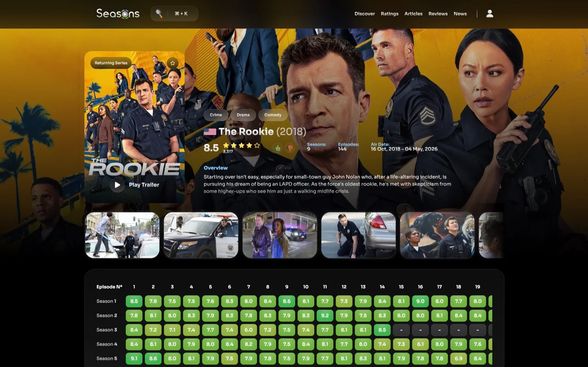Open Season 1 episode 9 rating 8.6

coord(287,301)
